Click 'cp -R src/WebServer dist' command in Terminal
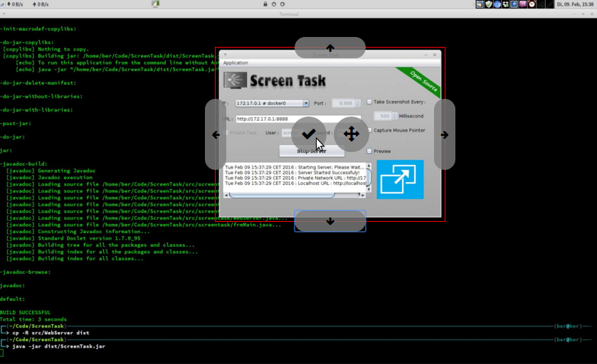This screenshot has width=597, height=364. tap(51, 333)
